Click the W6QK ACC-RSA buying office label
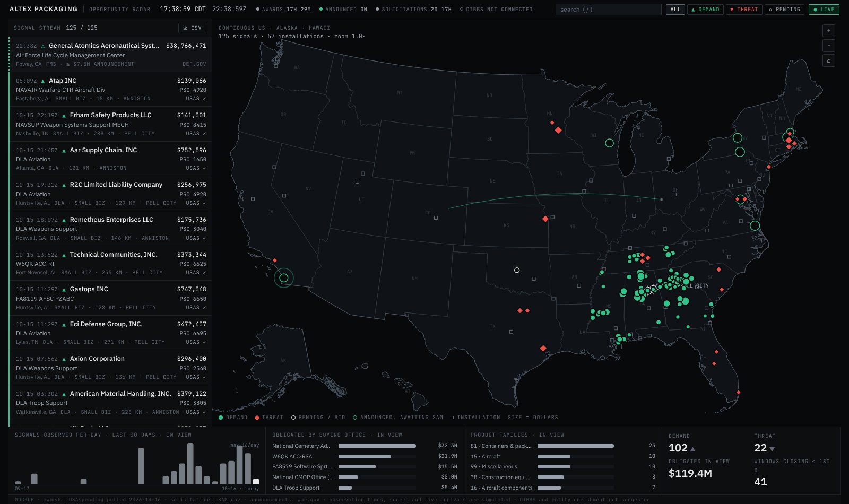 click(x=292, y=457)
